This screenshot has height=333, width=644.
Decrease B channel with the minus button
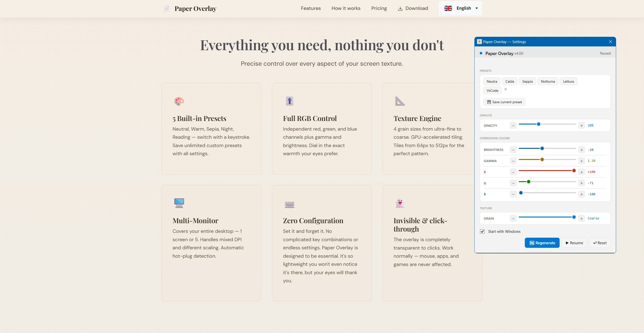pyautogui.click(x=513, y=194)
